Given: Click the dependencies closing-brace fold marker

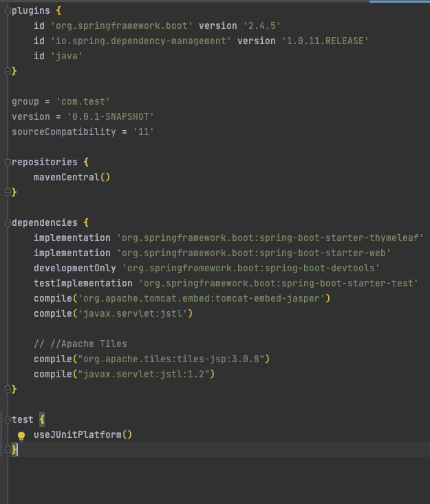Looking at the screenshot, I should point(8,389).
